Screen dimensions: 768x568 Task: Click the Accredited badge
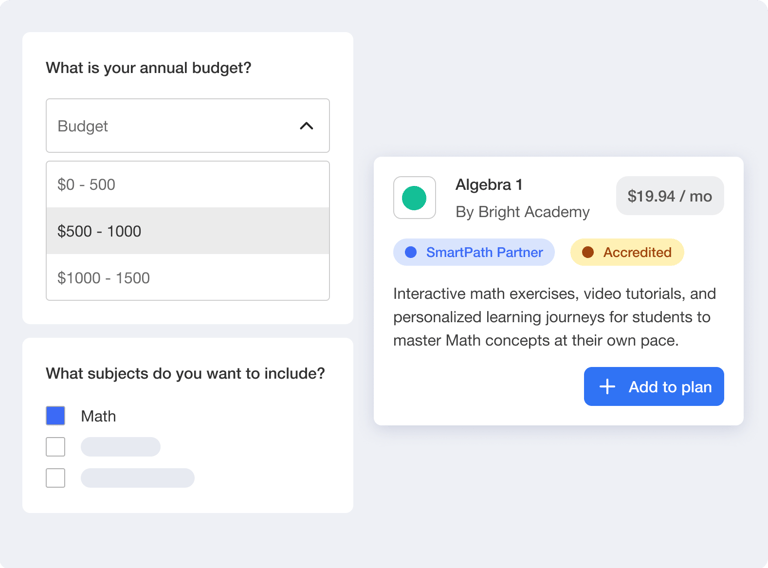[x=627, y=252]
